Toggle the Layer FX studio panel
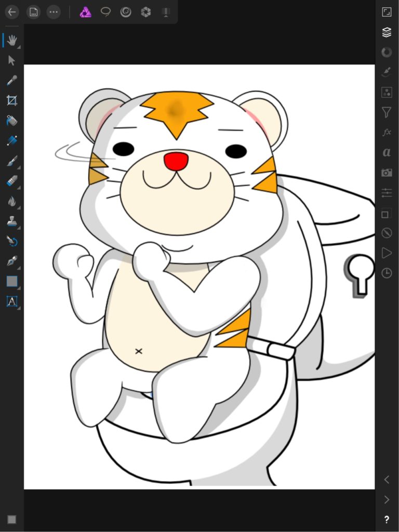399x532 pixels. [x=387, y=132]
